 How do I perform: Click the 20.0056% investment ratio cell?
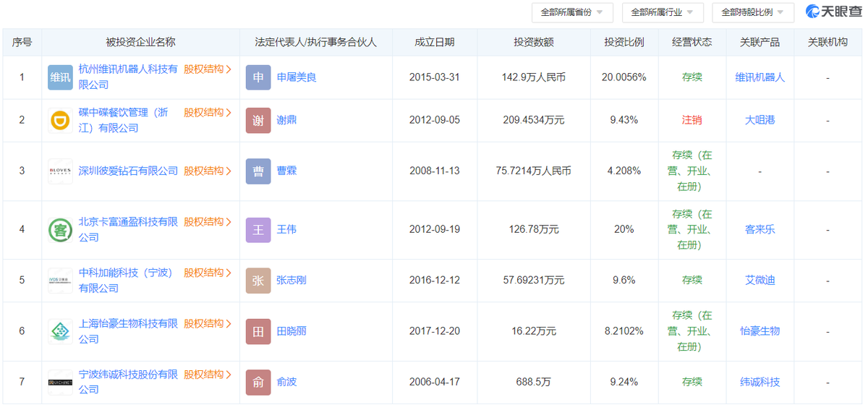tap(624, 77)
